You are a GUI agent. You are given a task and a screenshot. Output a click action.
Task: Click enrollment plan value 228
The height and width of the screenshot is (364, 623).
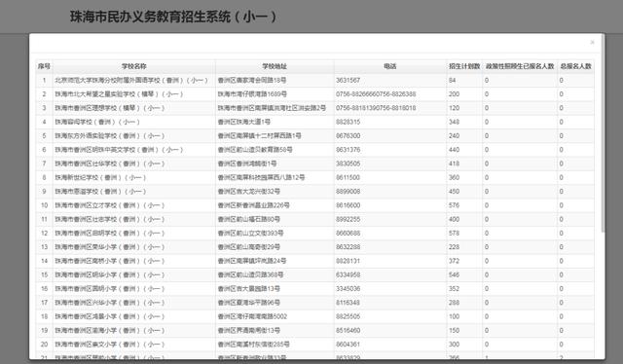coord(455,247)
